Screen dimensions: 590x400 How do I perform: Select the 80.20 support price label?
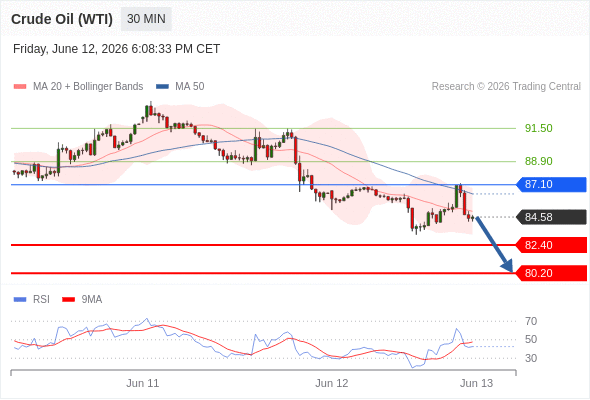pos(551,273)
